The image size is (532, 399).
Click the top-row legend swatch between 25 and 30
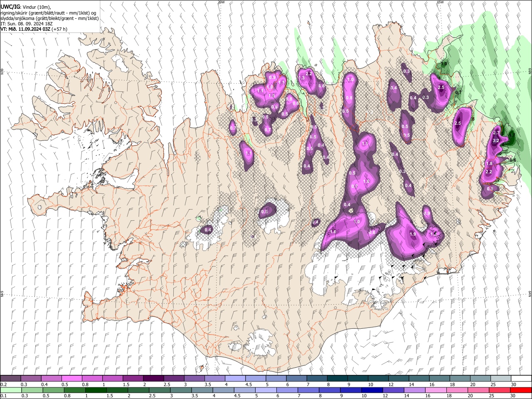coord(501,379)
